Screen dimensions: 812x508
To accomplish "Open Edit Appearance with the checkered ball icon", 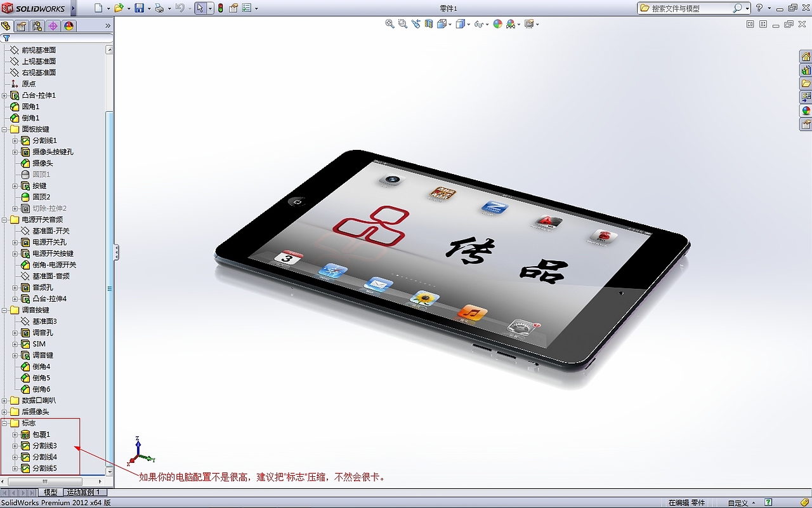I will (x=511, y=24).
